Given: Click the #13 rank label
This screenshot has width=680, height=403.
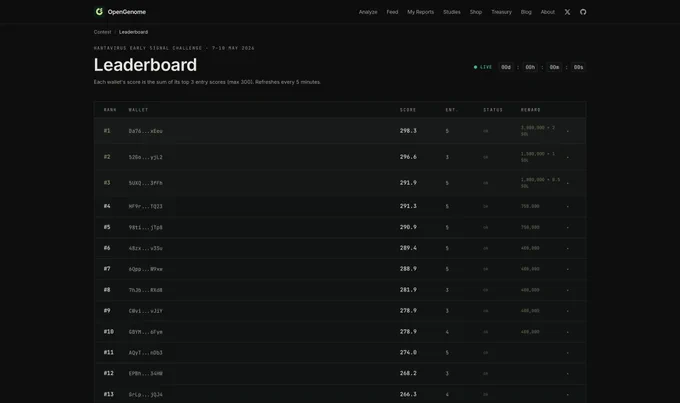Looking at the screenshot, I should [108, 394].
